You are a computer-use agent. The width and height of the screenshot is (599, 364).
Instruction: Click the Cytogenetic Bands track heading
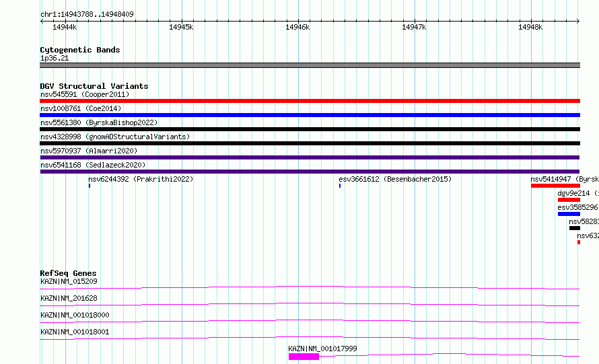pos(80,50)
